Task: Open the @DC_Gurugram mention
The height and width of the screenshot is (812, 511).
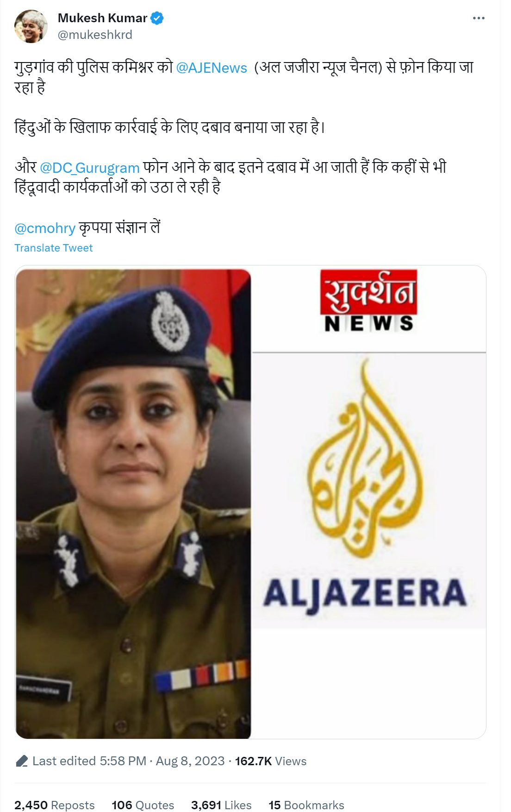Action: pyautogui.click(x=90, y=167)
